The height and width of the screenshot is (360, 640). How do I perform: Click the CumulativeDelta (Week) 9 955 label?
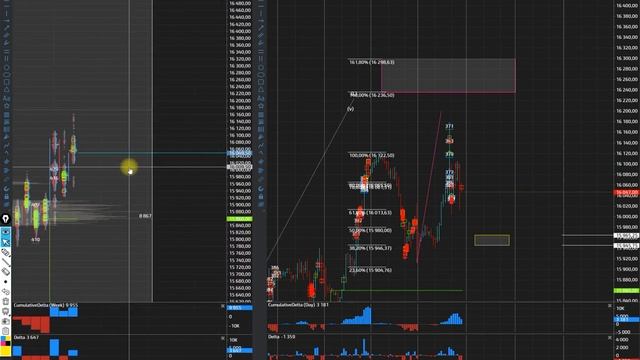(45, 305)
